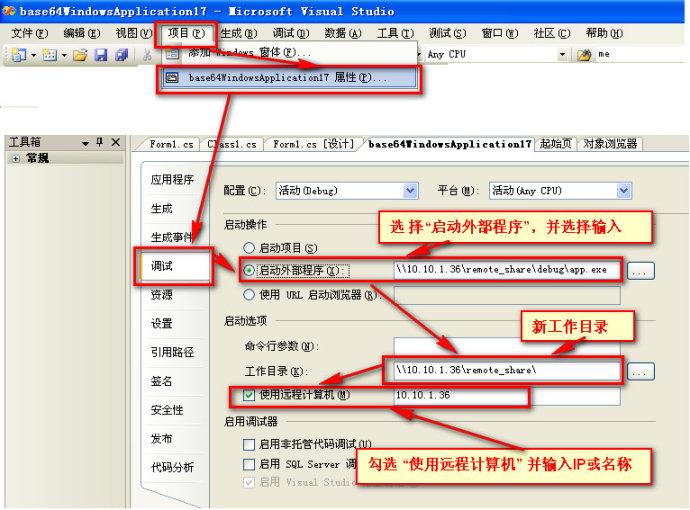
Task: Open the 社区(C) menu
Action: tap(552, 33)
